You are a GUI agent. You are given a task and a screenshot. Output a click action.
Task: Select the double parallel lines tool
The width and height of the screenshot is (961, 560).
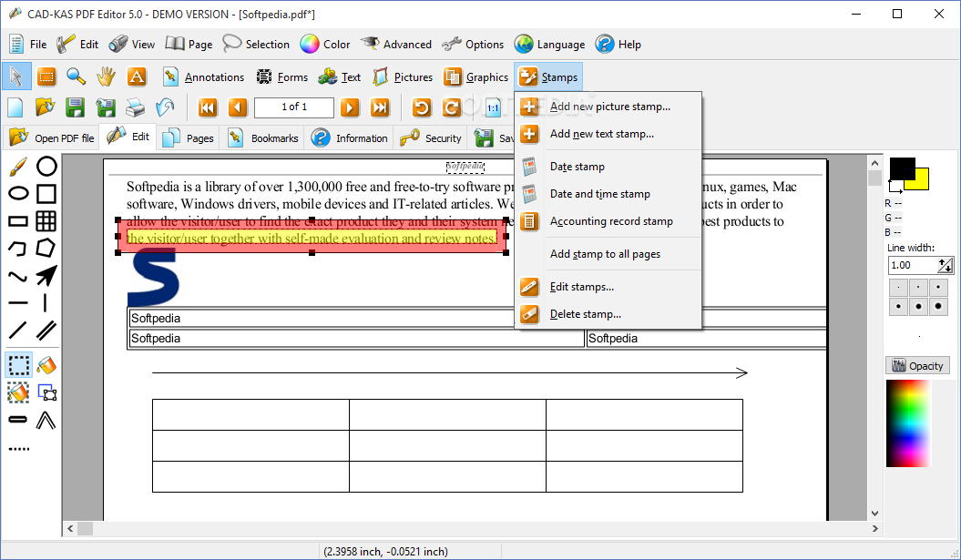(46, 331)
